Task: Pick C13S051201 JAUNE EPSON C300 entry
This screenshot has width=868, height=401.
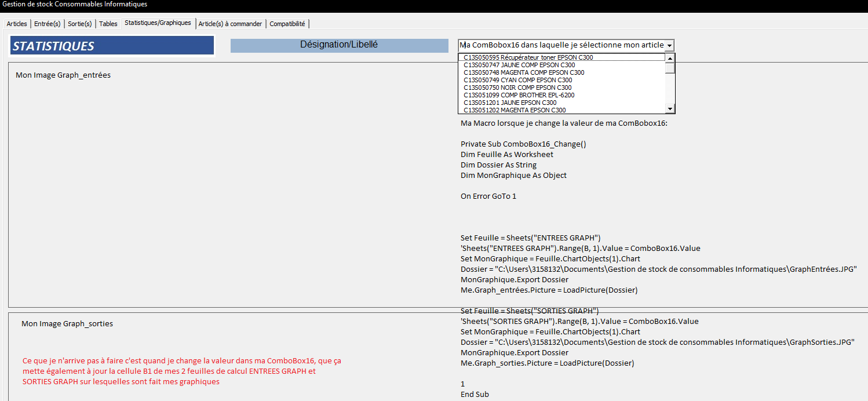Action: click(x=510, y=103)
